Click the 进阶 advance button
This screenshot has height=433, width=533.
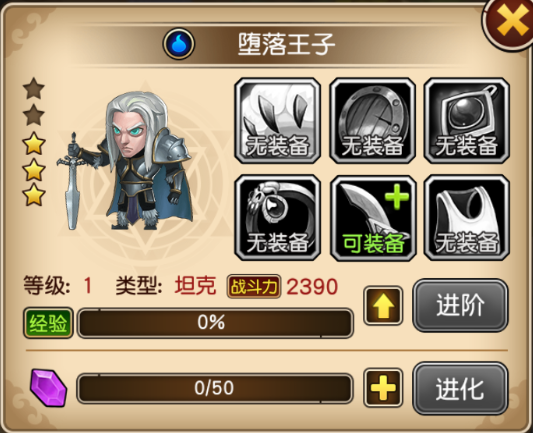(x=460, y=305)
